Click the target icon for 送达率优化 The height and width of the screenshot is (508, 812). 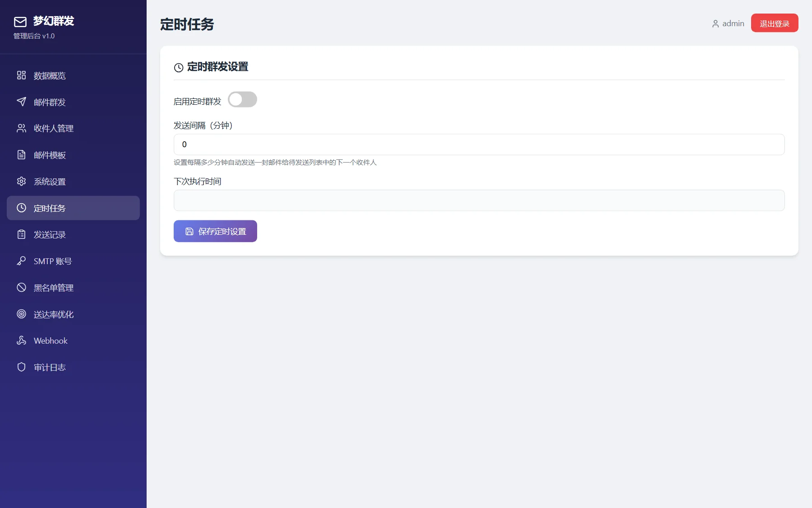pos(21,314)
